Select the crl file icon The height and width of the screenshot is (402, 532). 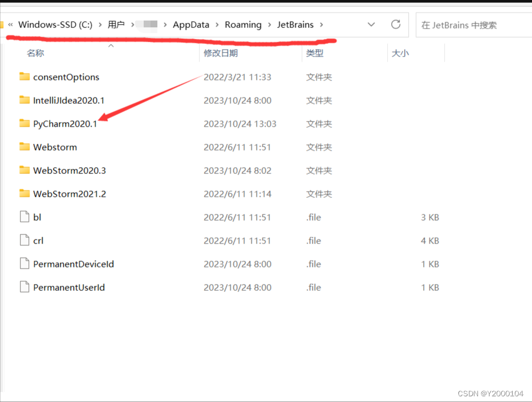(x=25, y=240)
